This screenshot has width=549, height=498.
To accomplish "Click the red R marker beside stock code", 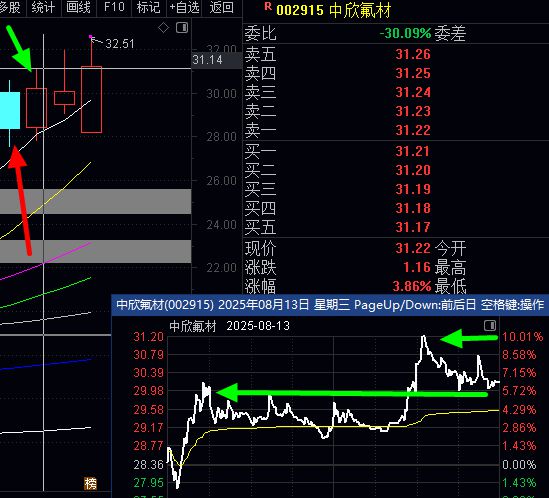I will tap(268, 6).
